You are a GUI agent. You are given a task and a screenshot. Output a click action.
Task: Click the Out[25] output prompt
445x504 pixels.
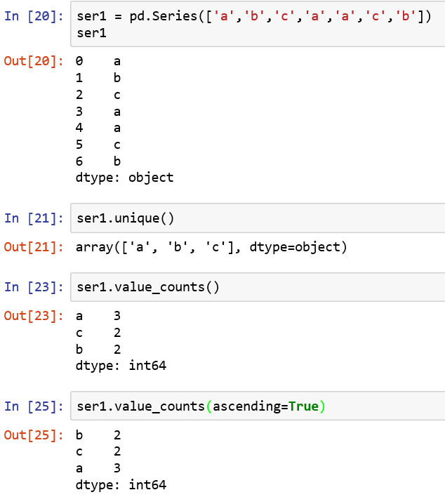point(34,435)
